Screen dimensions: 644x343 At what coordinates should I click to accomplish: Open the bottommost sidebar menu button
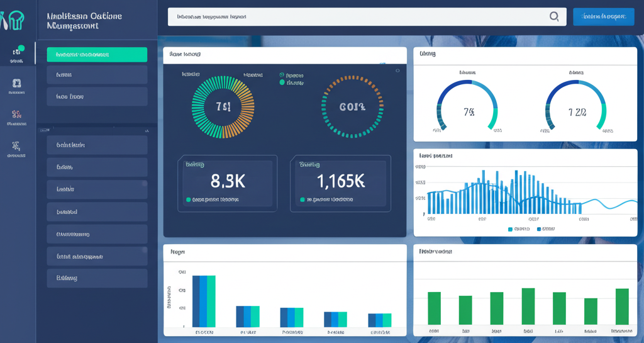point(97,278)
